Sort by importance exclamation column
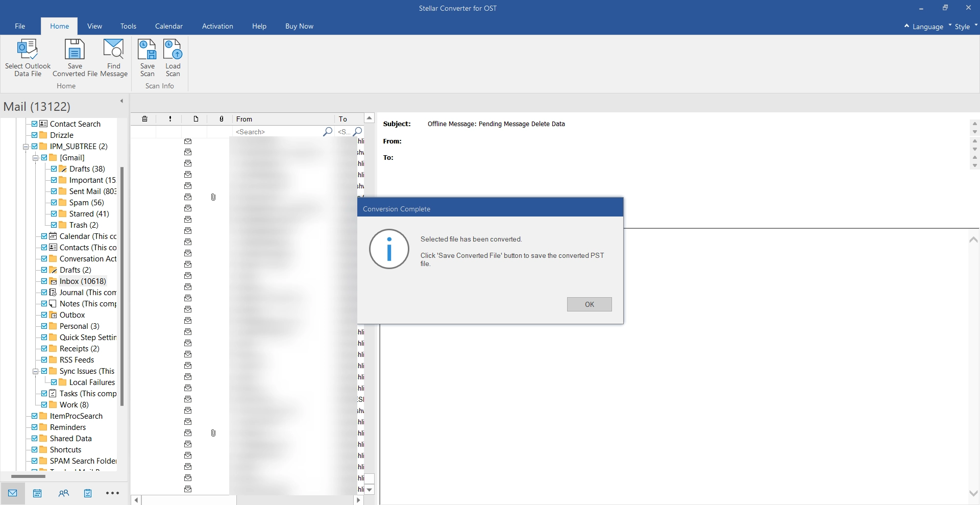Viewport: 980px width, 505px height. 170,119
